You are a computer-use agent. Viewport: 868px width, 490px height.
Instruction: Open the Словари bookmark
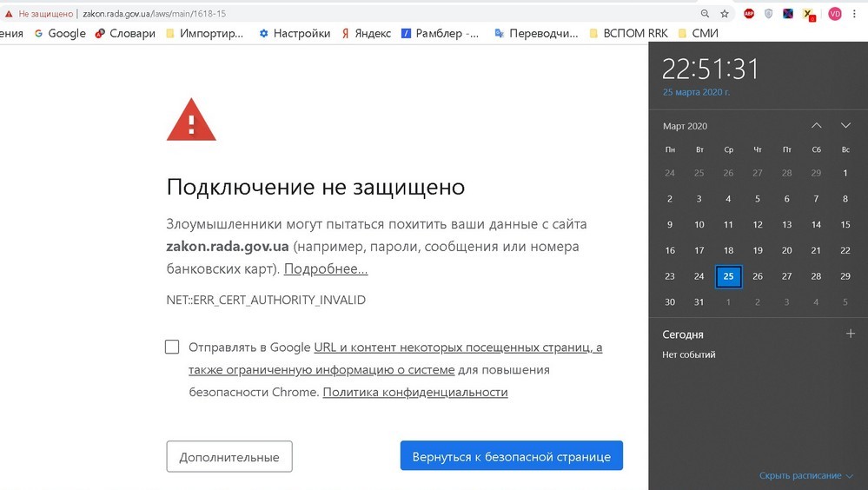[x=125, y=33]
